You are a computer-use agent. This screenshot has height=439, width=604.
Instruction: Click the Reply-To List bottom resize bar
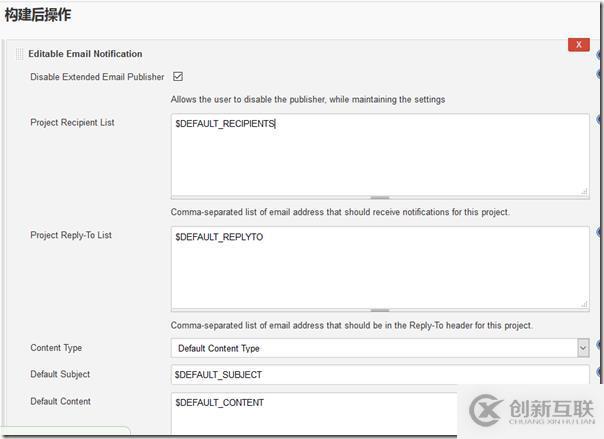coord(379,310)
